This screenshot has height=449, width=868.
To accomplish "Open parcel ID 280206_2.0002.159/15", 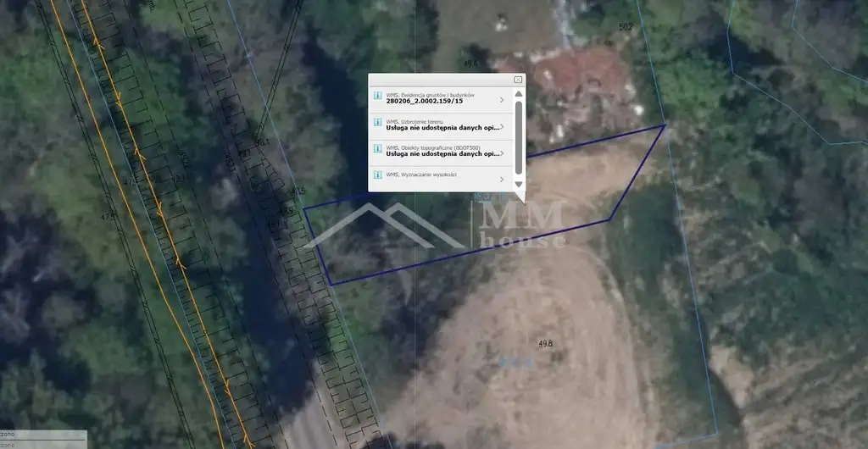I will coord(424,101).
